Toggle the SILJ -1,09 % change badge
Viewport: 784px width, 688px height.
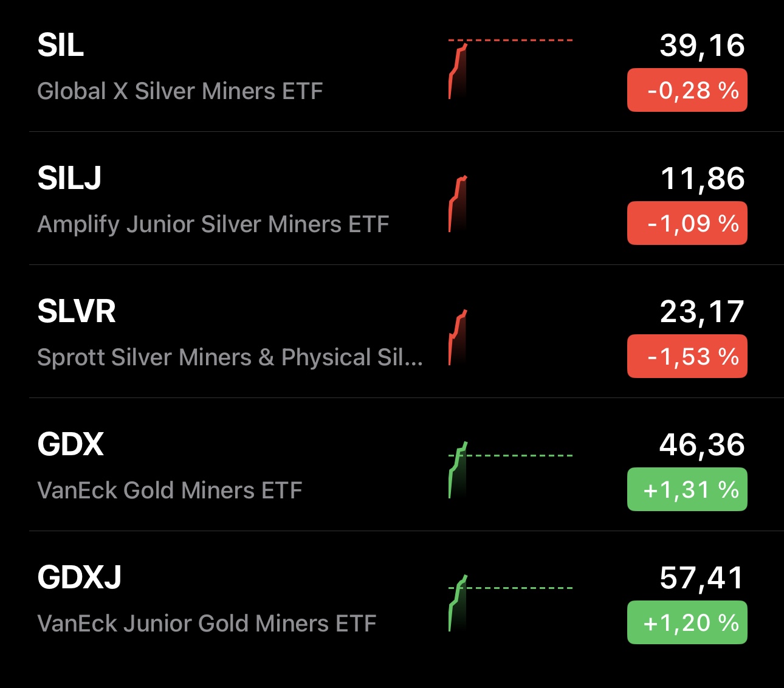[687, 224]
